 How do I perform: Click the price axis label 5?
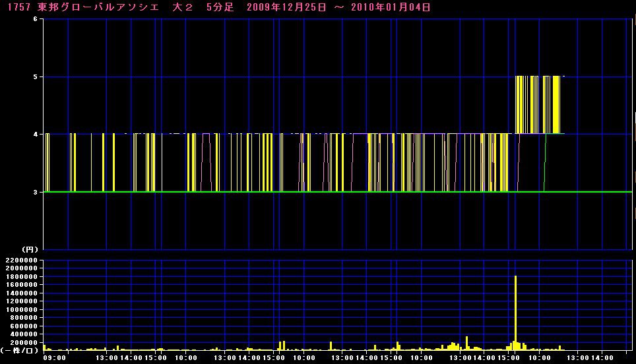tap(34, 76)
